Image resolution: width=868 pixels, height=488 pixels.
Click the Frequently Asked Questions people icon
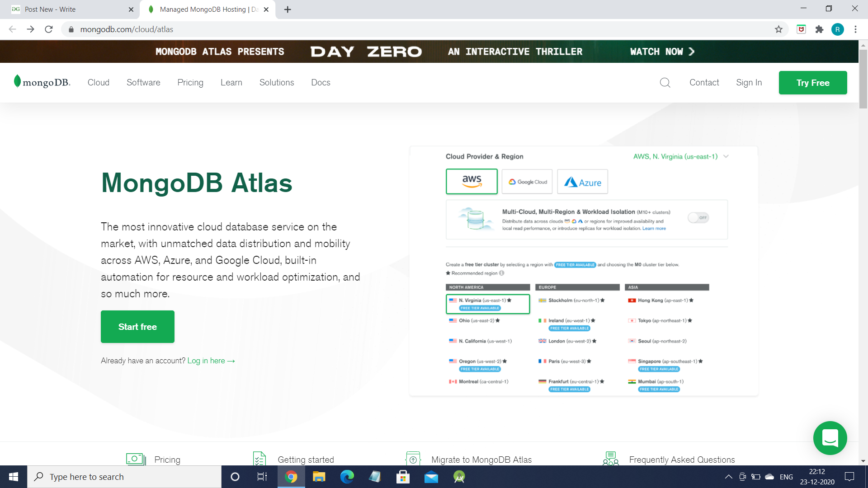pos(611,459)
